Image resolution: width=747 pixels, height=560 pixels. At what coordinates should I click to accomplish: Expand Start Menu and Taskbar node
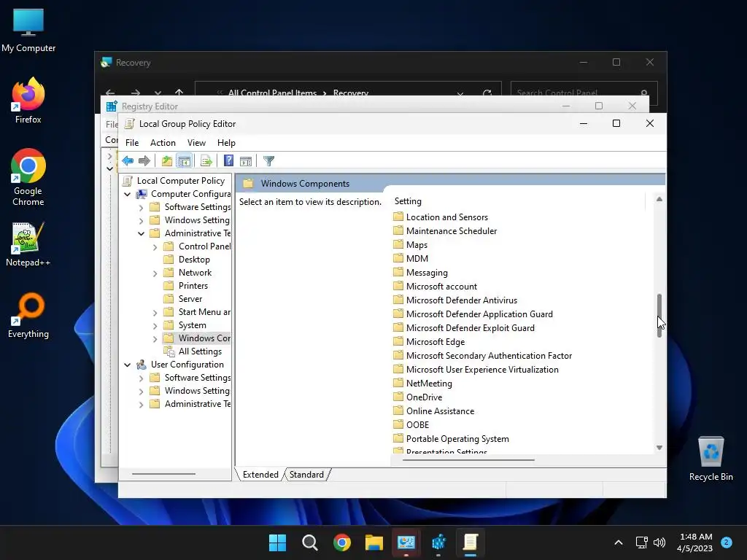click(x=155, y=313)
